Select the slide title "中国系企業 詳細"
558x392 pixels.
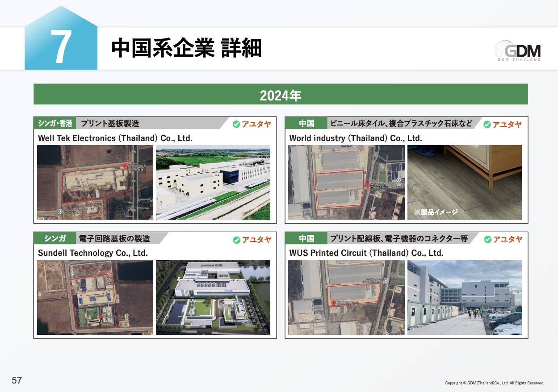click(x=186, y=48)
